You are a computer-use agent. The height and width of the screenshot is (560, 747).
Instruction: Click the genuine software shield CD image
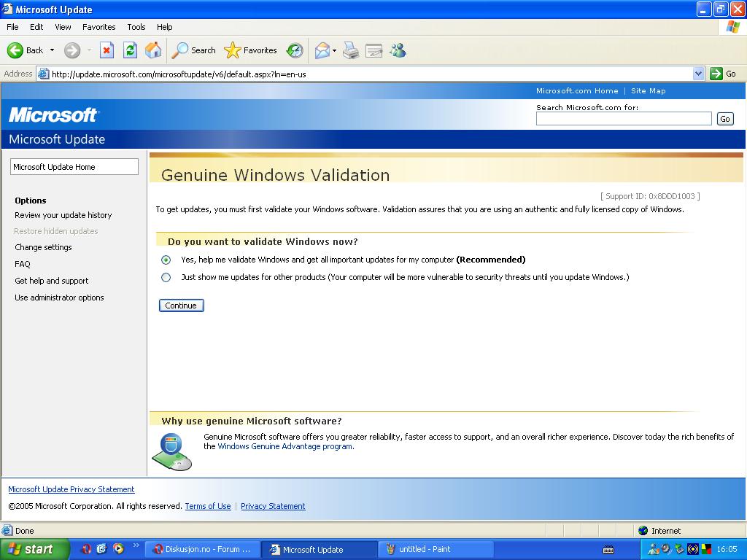point(172,451)
